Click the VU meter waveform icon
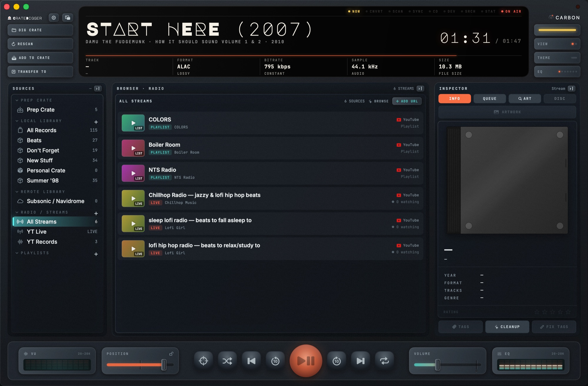This screenshot has width=588, height=386. point(26,354)
